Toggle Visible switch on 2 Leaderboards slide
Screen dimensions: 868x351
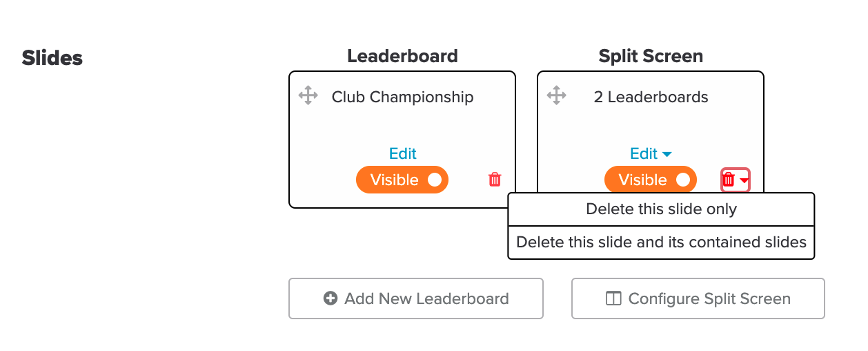click(x=651, y=180)
